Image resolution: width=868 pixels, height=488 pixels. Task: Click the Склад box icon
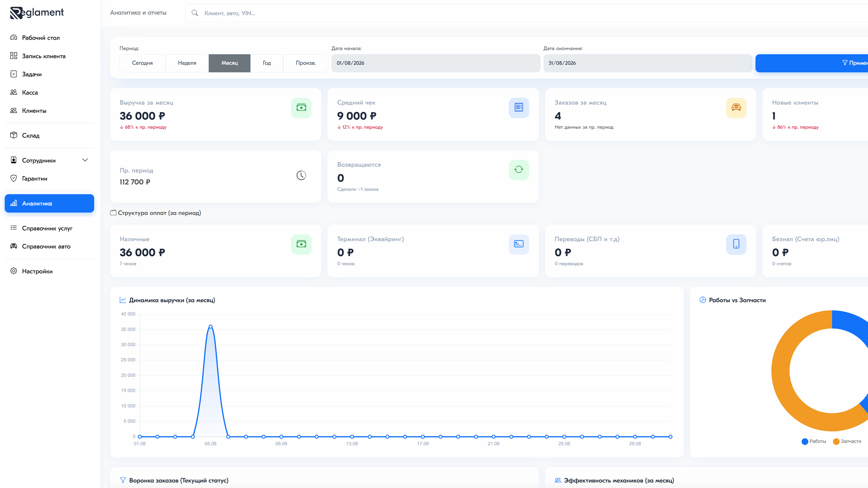[13, 135]
